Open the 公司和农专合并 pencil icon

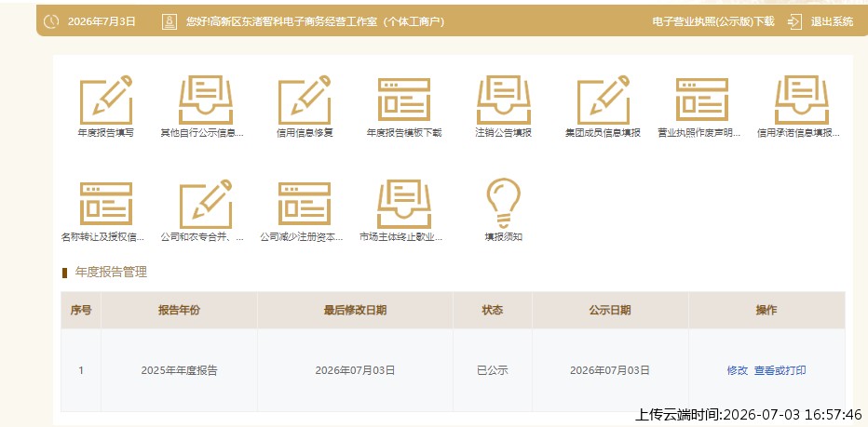click(x=206, y=204)
